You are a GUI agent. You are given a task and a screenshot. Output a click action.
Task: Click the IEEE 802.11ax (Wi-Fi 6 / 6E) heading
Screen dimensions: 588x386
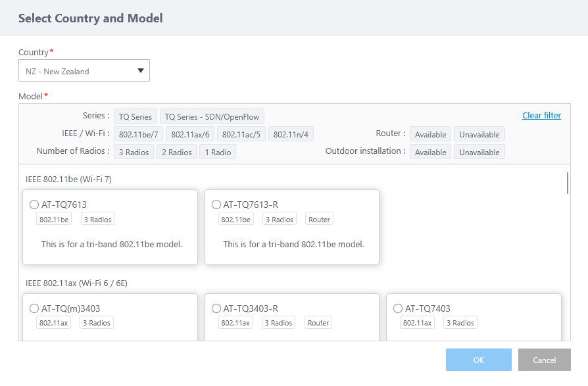(76, 283)
